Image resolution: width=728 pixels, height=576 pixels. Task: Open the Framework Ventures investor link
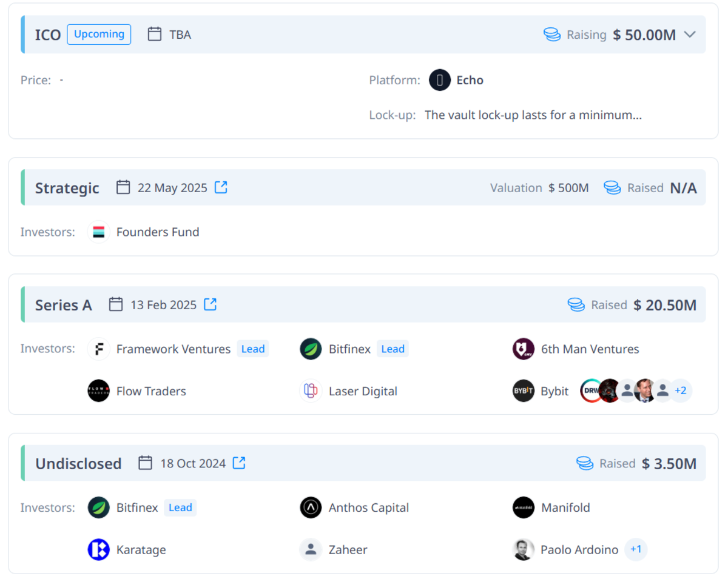click(x=174, y=349)
